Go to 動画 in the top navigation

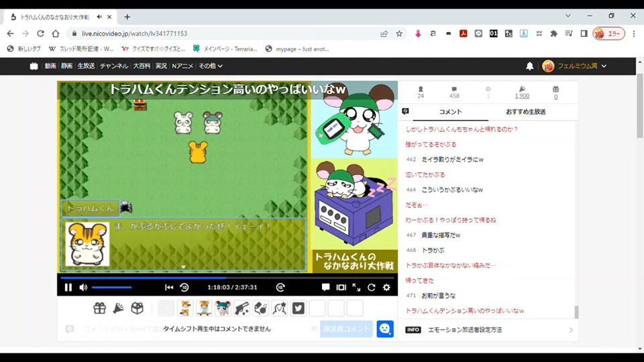point(50,66)
